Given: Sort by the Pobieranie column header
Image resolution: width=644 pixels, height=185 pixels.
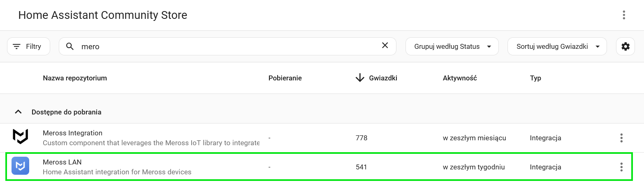Looking at the screenshot, I should [285, 78].
